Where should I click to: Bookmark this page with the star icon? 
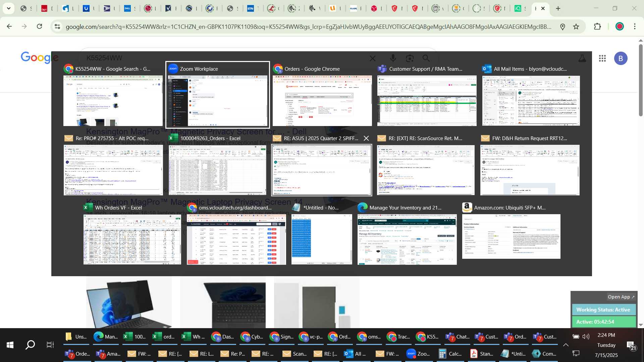576,27
